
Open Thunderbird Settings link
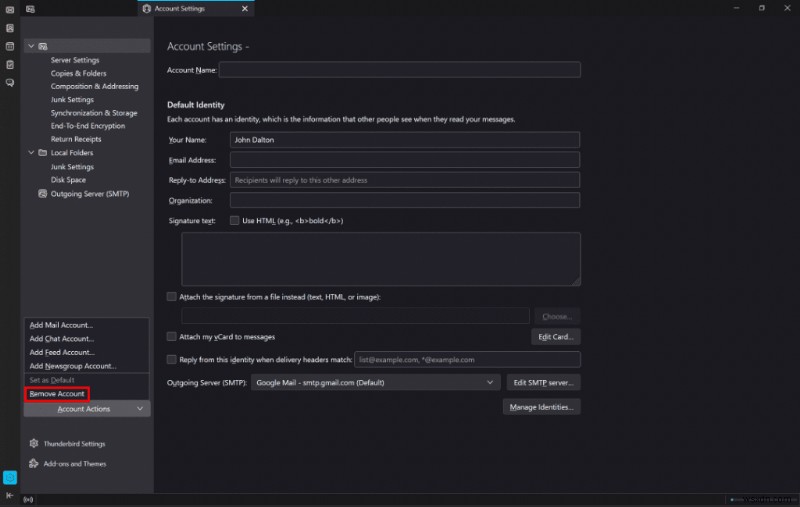coord(74,444)
